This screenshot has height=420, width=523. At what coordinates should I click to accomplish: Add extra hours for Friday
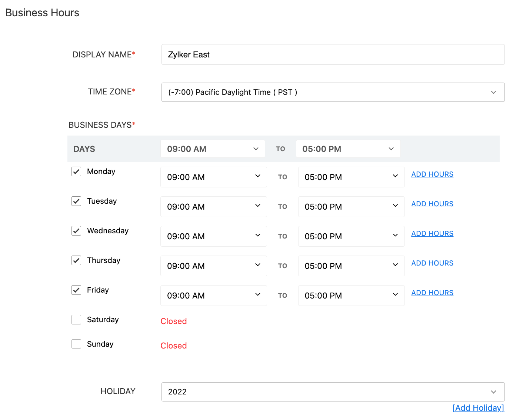coord(432,293)
